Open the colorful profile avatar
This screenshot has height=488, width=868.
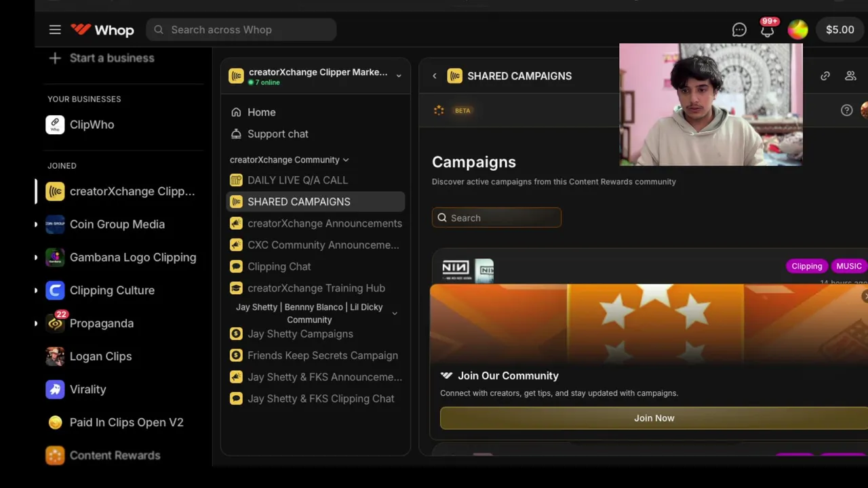[x=798, y=29]
